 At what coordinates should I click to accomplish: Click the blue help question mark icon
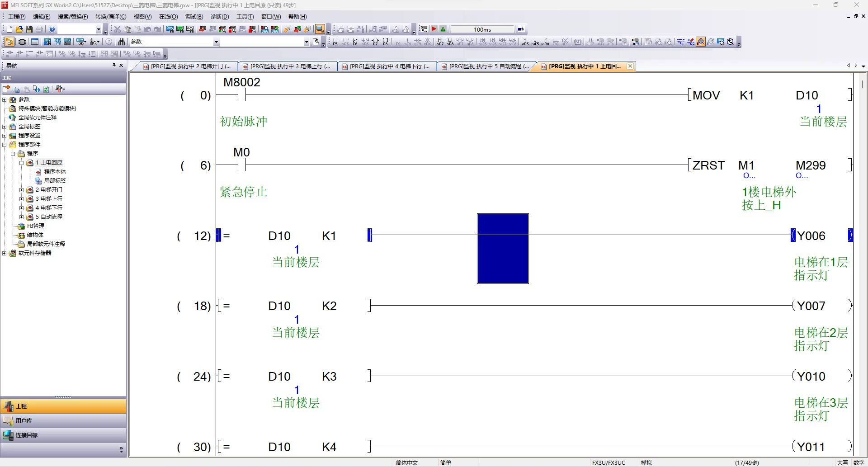pos(52,29)
